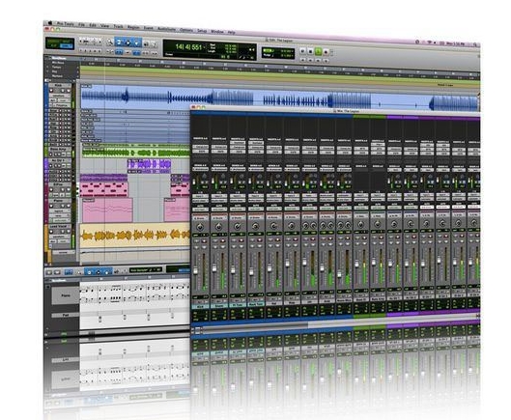Select the Selector tool in the Edit toolbar
Viewport: 511px width, 420px height.
tap(128, 42)
